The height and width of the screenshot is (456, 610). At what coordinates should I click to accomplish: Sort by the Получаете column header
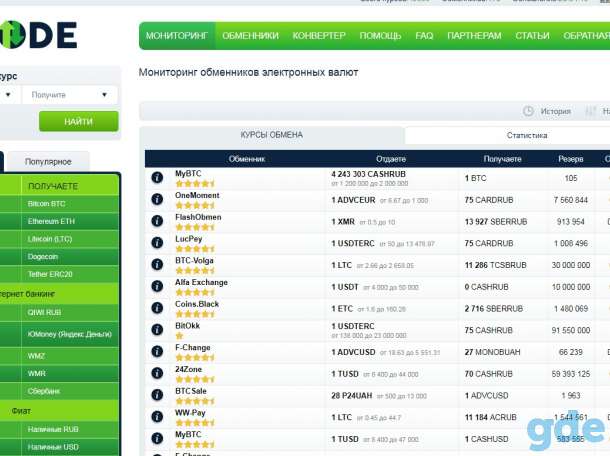pyautogui.click(x=502, y=159)
